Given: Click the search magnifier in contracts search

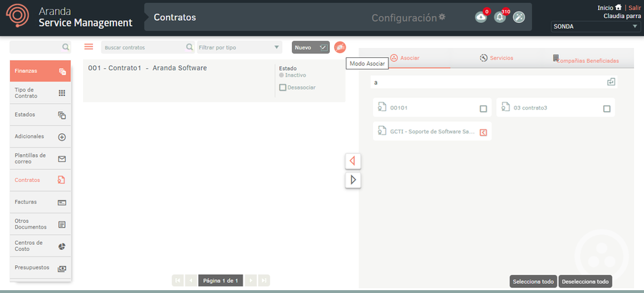Looking at the screenshot, I should pyautogui.click(x=190, y=47).
